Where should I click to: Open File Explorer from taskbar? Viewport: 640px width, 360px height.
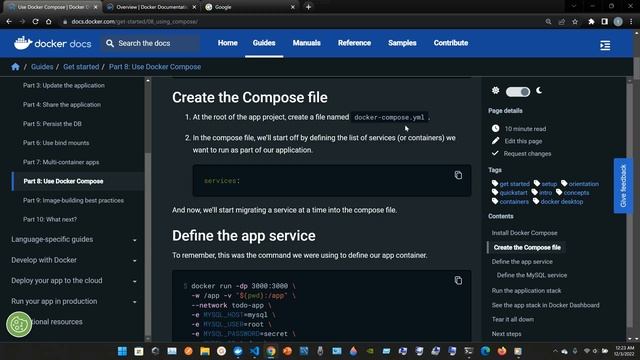204,351
